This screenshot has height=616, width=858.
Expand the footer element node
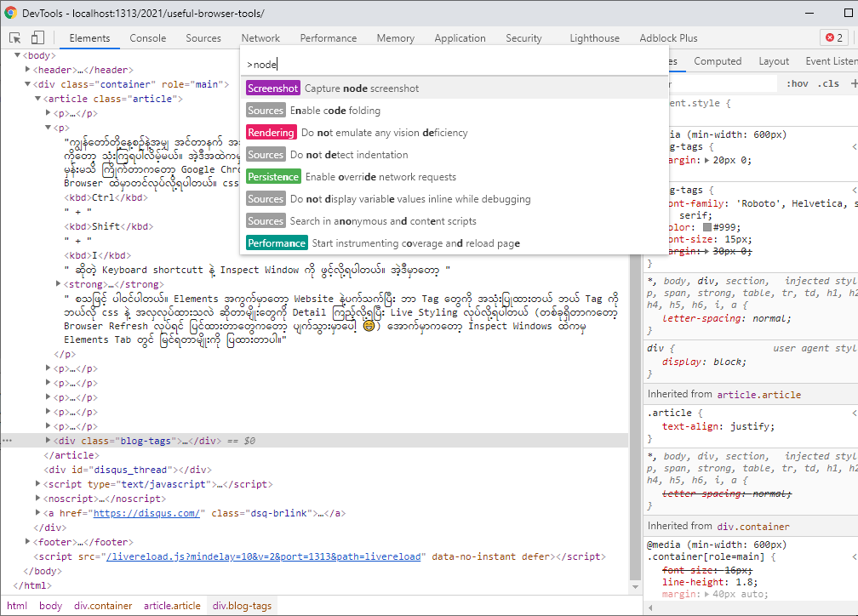(x=27, y=542)
